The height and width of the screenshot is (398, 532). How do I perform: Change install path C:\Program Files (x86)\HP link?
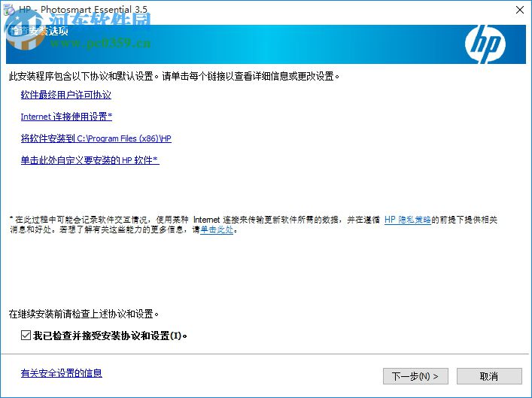96,138
